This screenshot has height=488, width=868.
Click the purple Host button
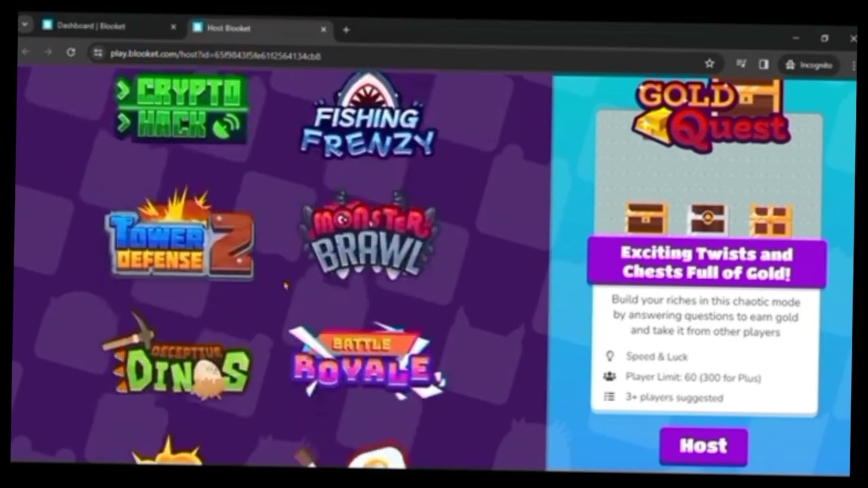coord(703,446)
